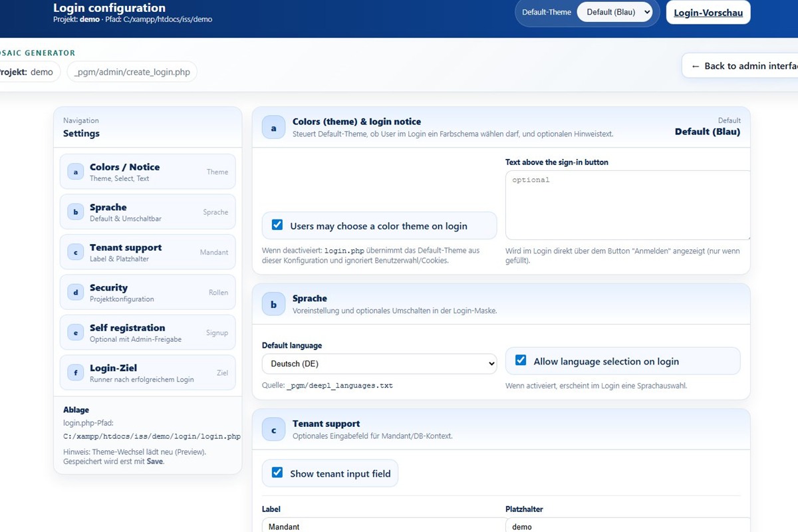798x532 pixels.
Task: Click the 'Default (Blau)' label in section header
Action: (x=708, y=132)
